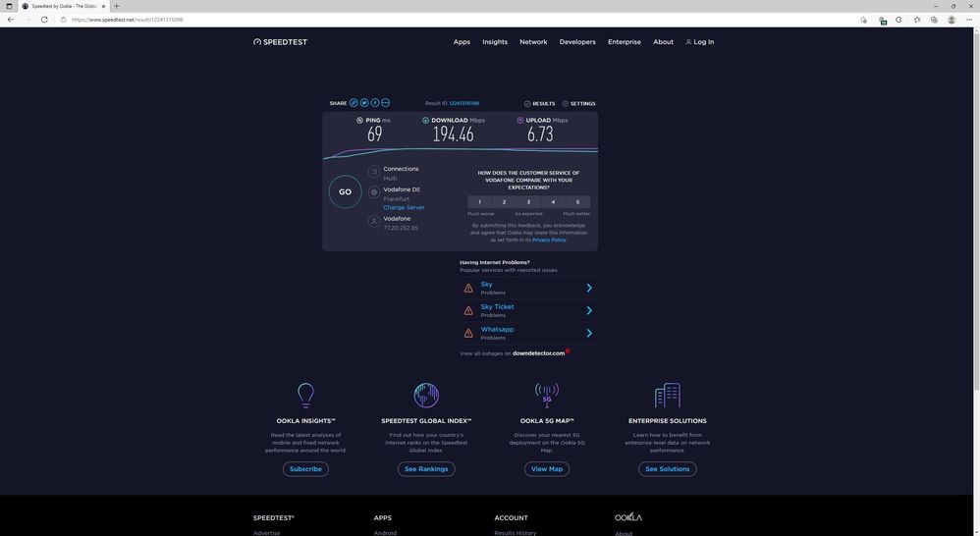The height and width of the screenshot is (536, 980).
Task: Open the Apps menu
Action: (x=462, y=42)
